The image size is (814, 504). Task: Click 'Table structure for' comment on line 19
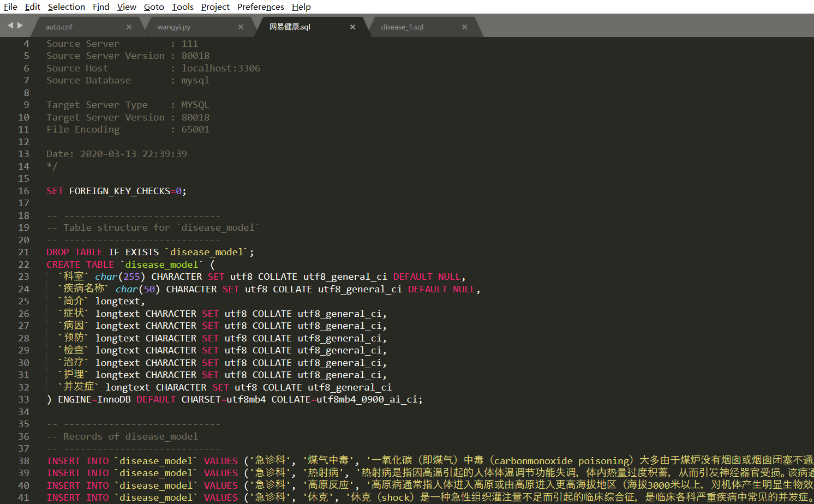click(117, 227)
